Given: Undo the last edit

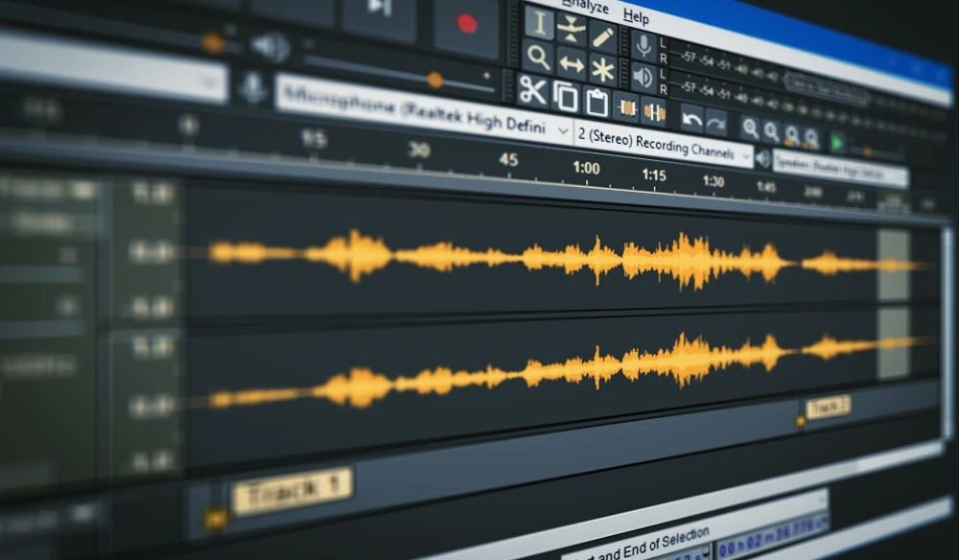Looking at the screenshot, I should pyautogui.click(x=690, y=120).
